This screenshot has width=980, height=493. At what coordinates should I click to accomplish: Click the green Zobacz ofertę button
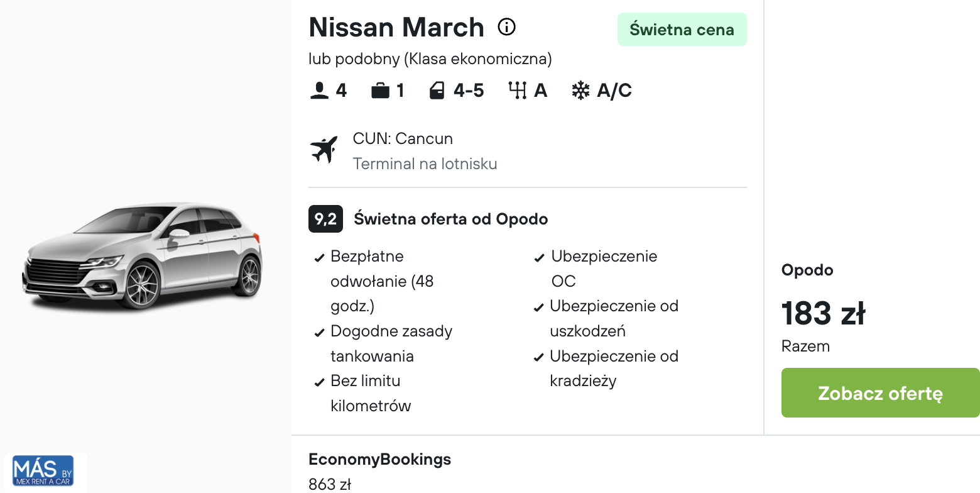point(880,393)
